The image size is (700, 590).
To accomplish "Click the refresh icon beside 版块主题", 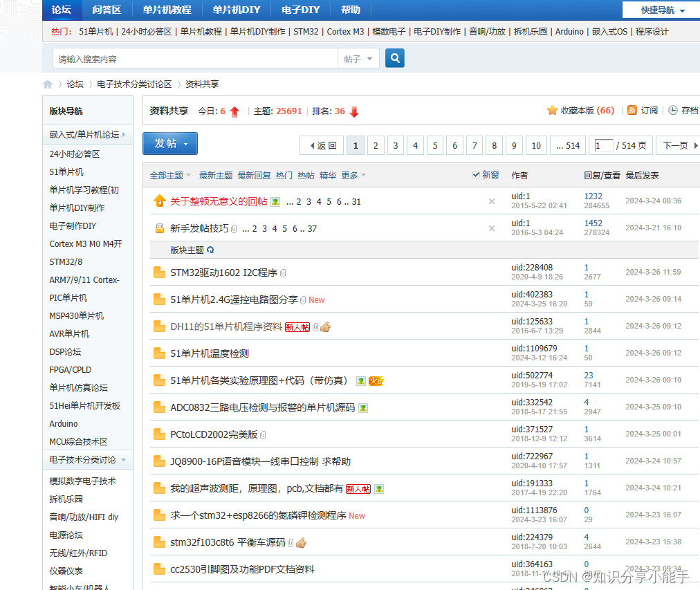I will tap(210, 250).
